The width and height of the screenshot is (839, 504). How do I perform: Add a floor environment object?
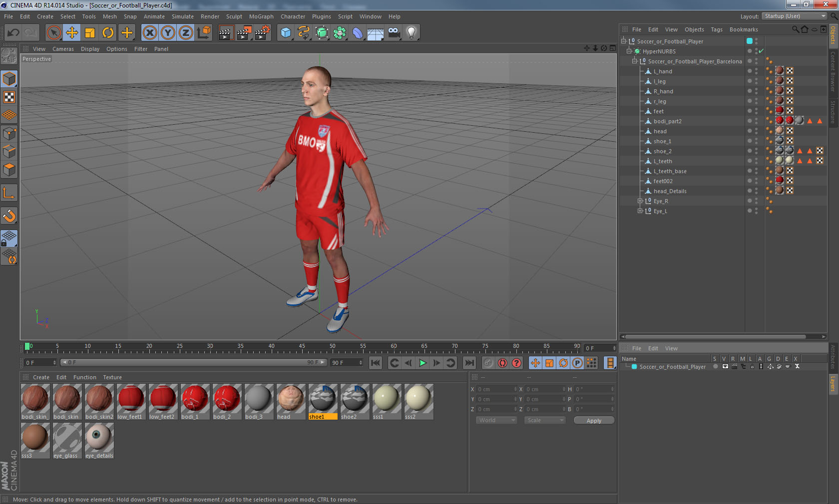click(376, 33)
